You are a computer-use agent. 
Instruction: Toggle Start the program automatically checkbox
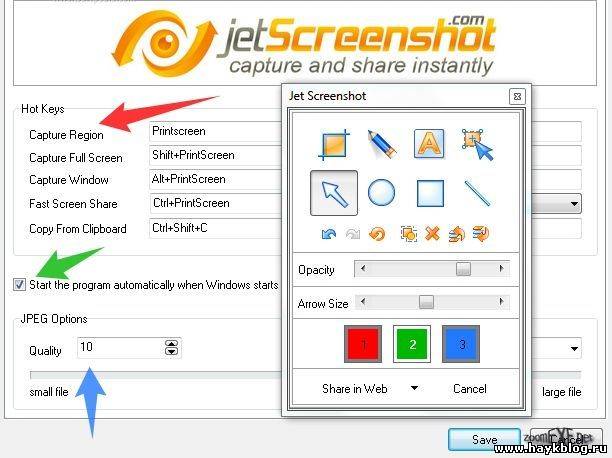click(19, 285)
